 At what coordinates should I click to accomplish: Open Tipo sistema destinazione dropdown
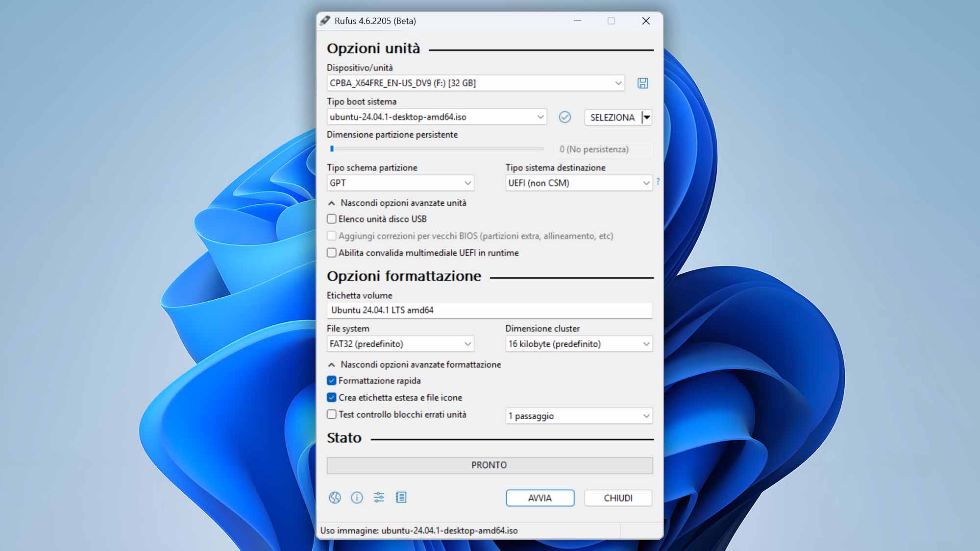579,183
